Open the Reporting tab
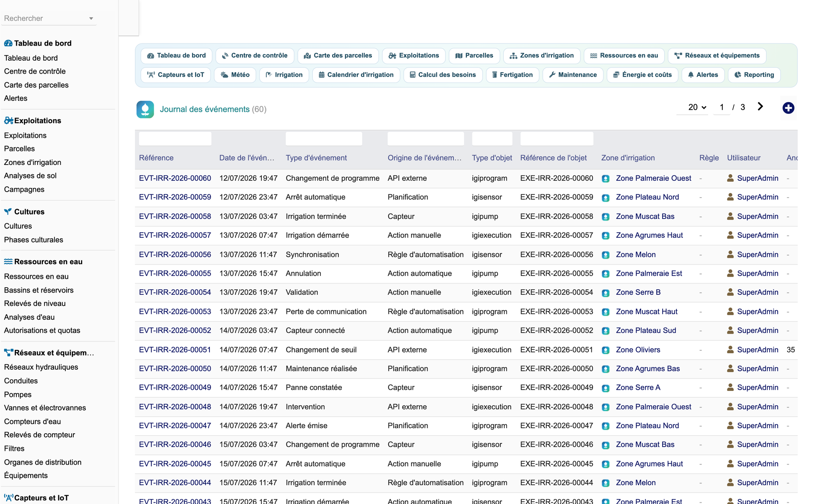This screenshot has width=815, height=504. [x=754, y=75]
